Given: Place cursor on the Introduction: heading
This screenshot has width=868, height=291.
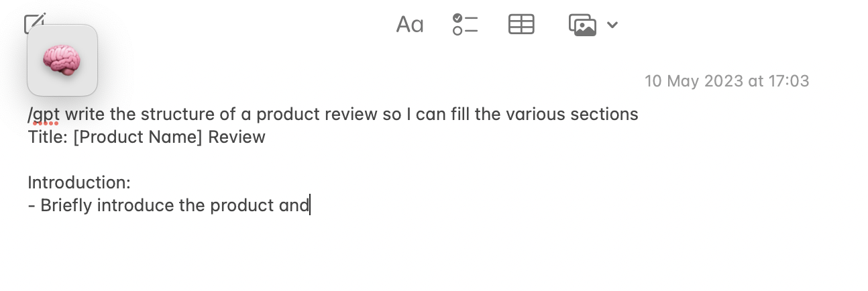Looking at the screenshot, I should (79, 182).
